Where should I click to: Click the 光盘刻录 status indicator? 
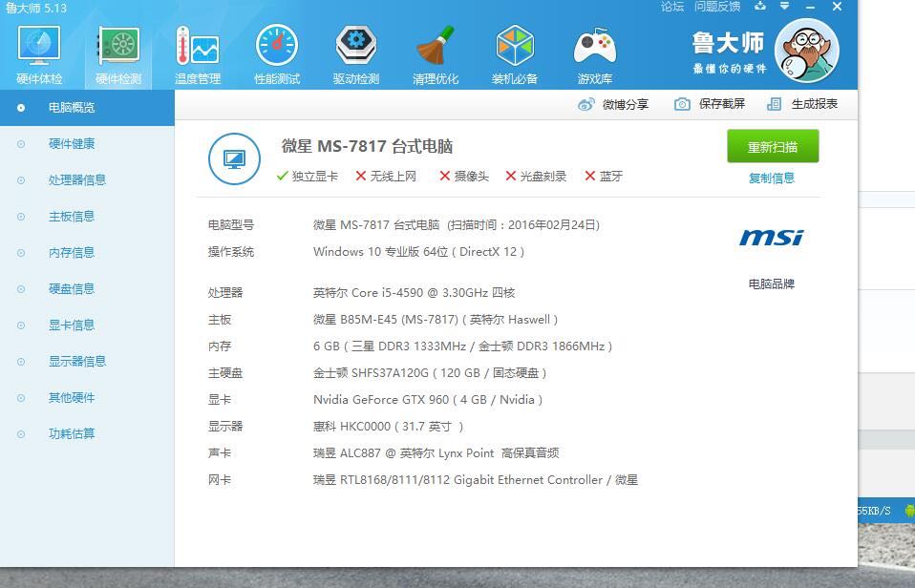tap(536, 177)
